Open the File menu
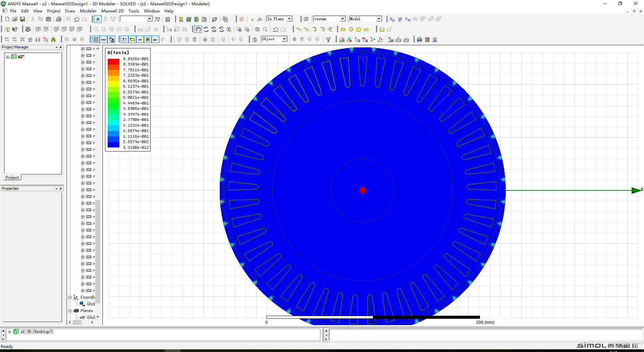The width and height of the screenshot is (644, 352). click(x=13, y=11)
